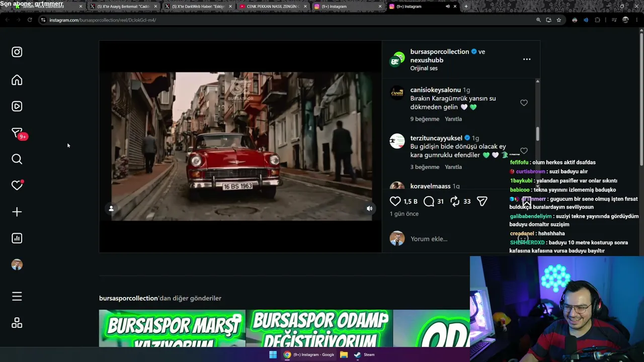Switch to the CENK PEKKAN NASIL ZENGİN tab
This screenshot has height=362, width=644.
click(x=273, y=7)
